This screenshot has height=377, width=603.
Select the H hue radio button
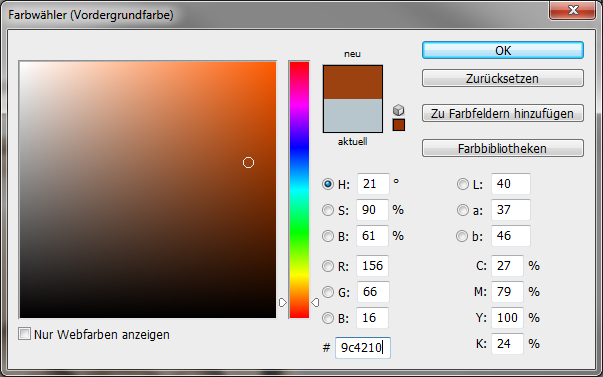[328, 184]
